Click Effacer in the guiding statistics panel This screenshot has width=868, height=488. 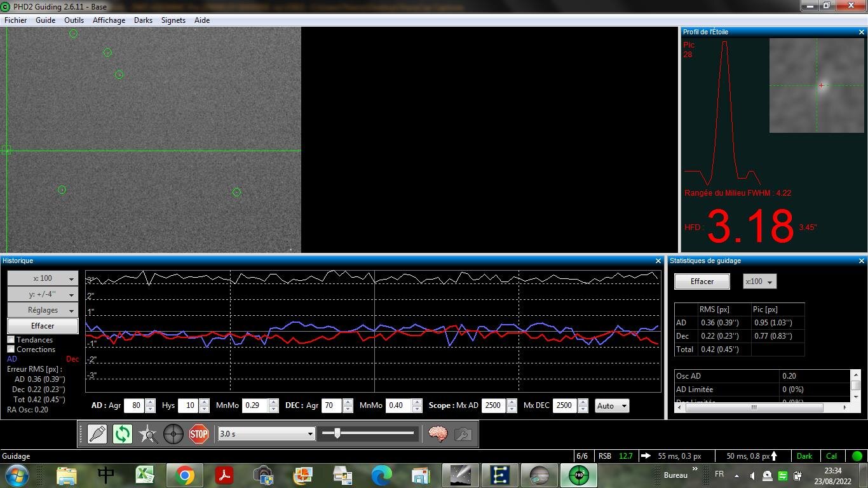[702, 281]
